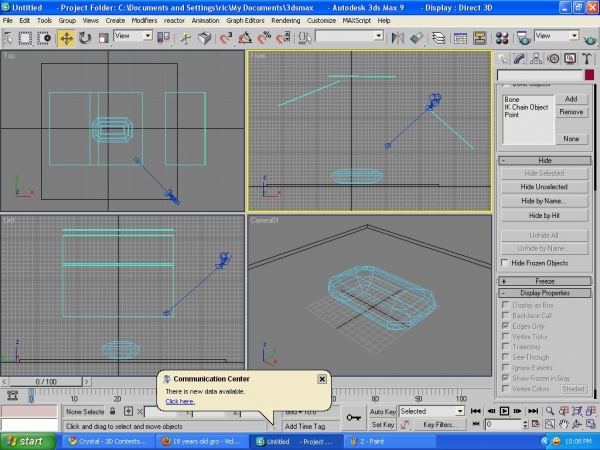This screenshot has height=450, width=600.
Task: Open the MAXScript menu
Action: click(357, 21)
